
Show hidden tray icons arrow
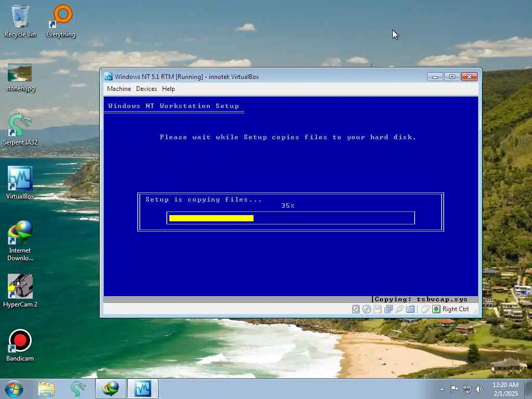click(x=442, y=389)
